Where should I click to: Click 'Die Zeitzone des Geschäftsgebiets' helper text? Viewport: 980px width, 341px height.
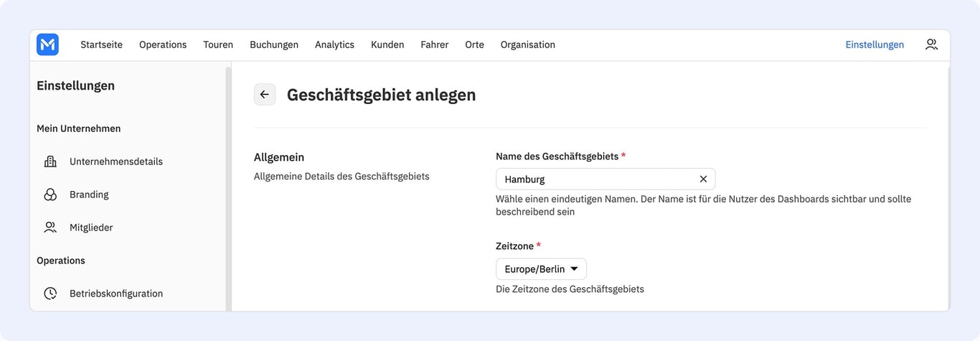click(x=570, y=289)
